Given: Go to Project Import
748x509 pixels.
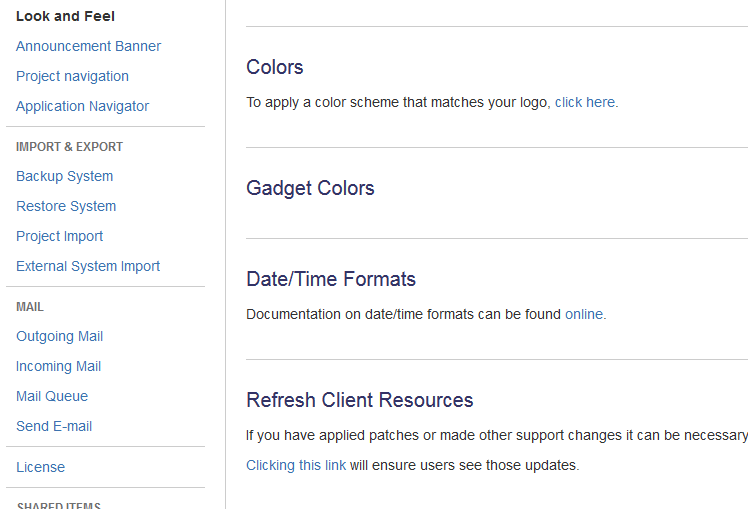Looking at the screenshot, I should (59, 237).
